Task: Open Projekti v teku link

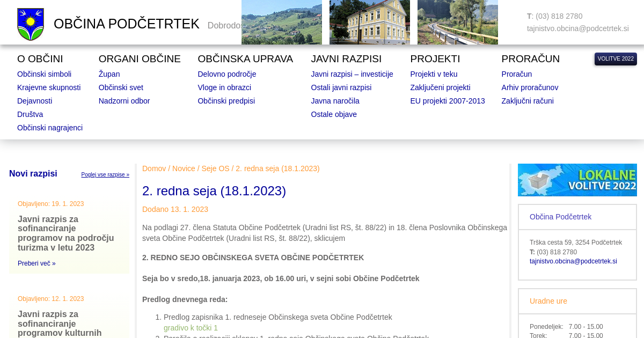Action: 434,74
